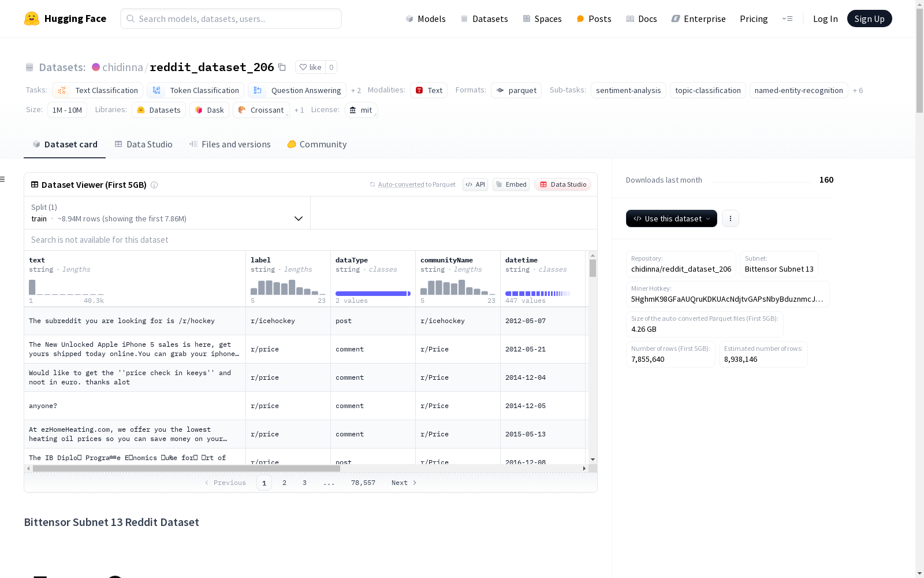The image size is (924, 578).
Task: Click chidinna user avatar icon
Action: coord(96,67)
